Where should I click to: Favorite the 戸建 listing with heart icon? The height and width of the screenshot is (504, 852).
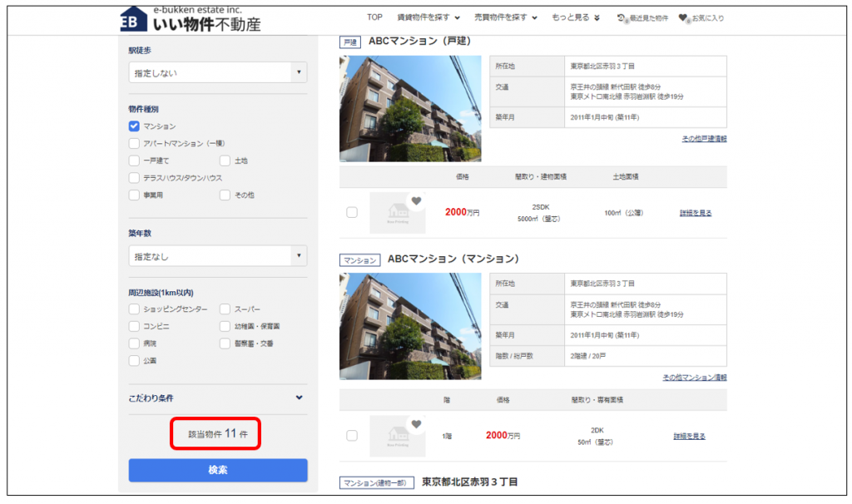tap(416, 201)
